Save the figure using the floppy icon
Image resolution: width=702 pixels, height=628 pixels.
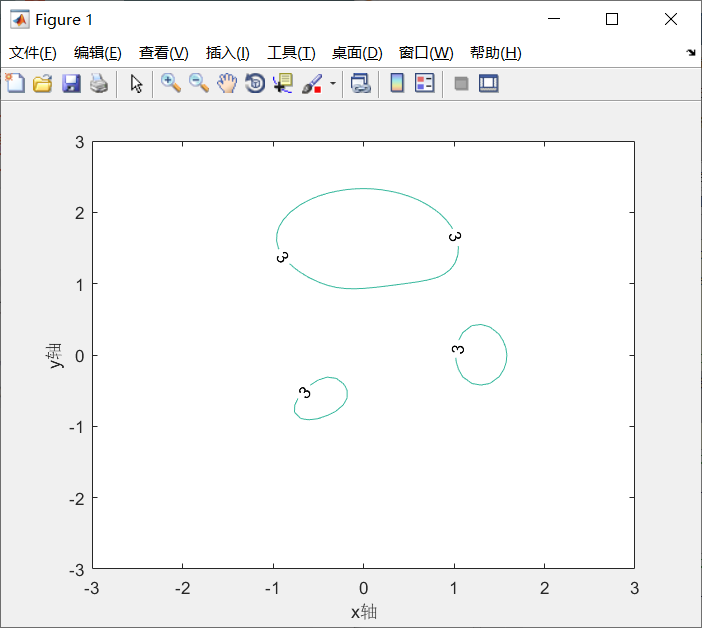click(71, 84)
